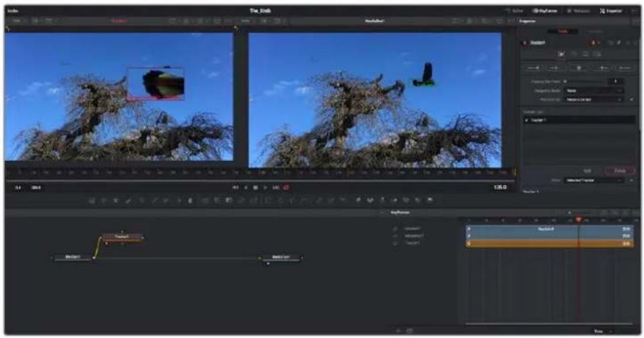This screenshot has width=644, height=338.
Task: Toggle the Inspector panel button
Action: (610, 11)
